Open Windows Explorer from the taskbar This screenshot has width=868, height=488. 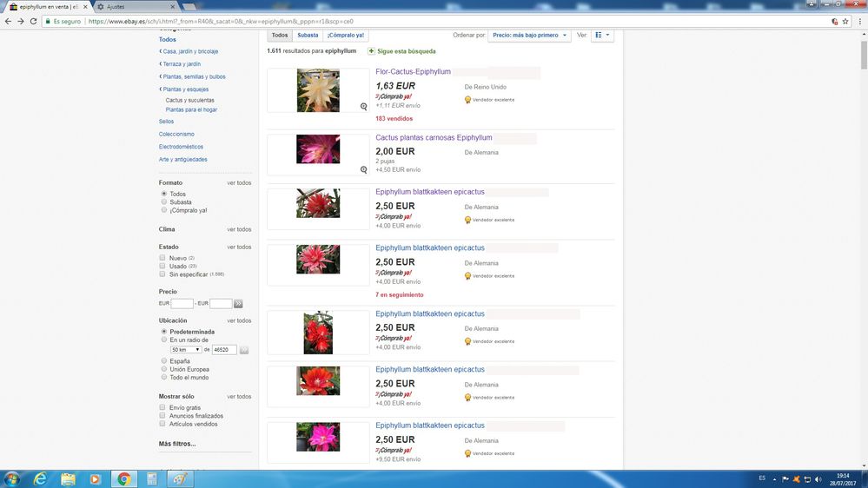click(68, 478)
